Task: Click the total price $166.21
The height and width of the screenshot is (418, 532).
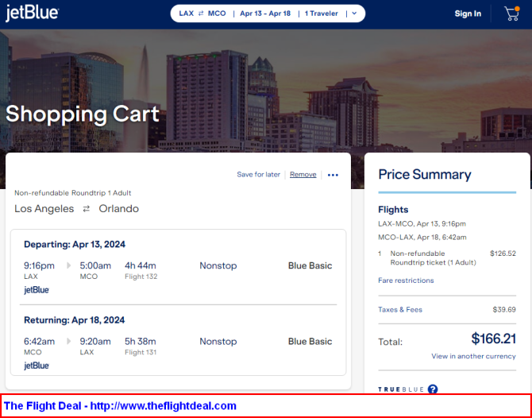Action: click(x=494, y=339)
